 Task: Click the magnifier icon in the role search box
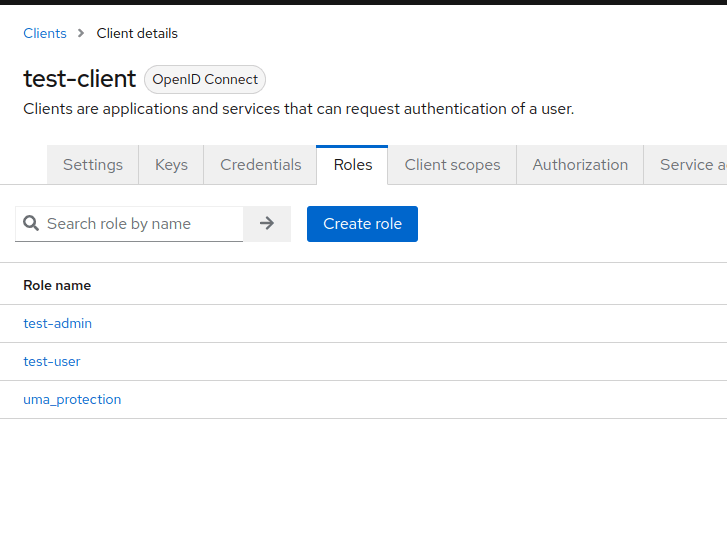pyautogui.click(x=31, y=224)
